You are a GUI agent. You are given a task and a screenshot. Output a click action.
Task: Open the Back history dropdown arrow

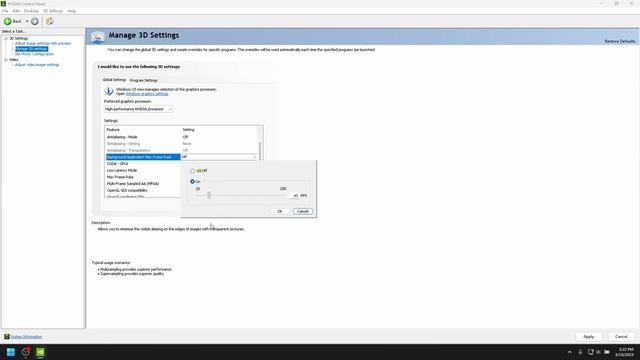pyautogui.click(x=27, y=21)
